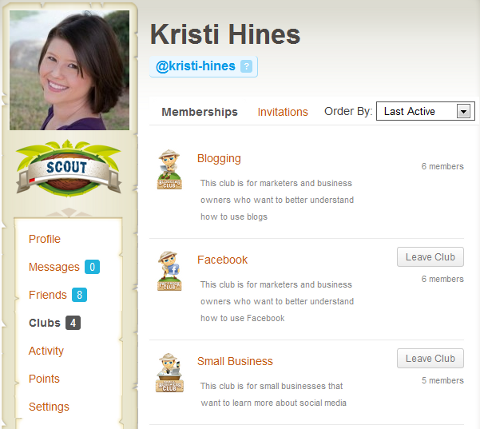
Task: Open Settings from the sidebar
Action: (x=49, y=407)
